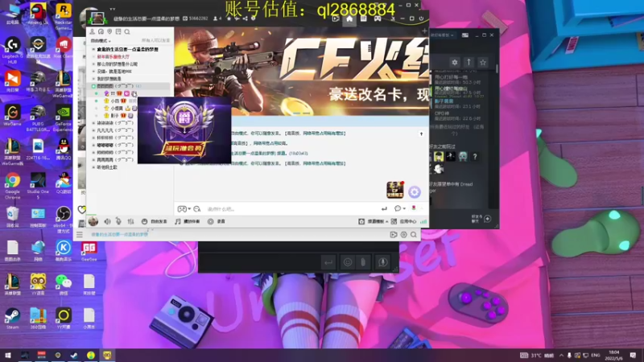
Task: Open the home icon in YY top bar
Action: [349, 19]
